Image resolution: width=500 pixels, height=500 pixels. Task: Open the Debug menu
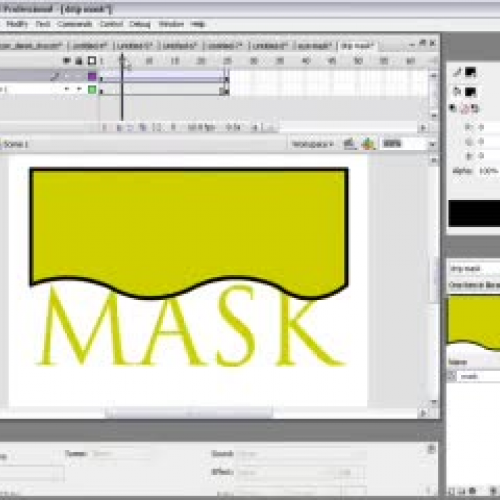[140, 24]
